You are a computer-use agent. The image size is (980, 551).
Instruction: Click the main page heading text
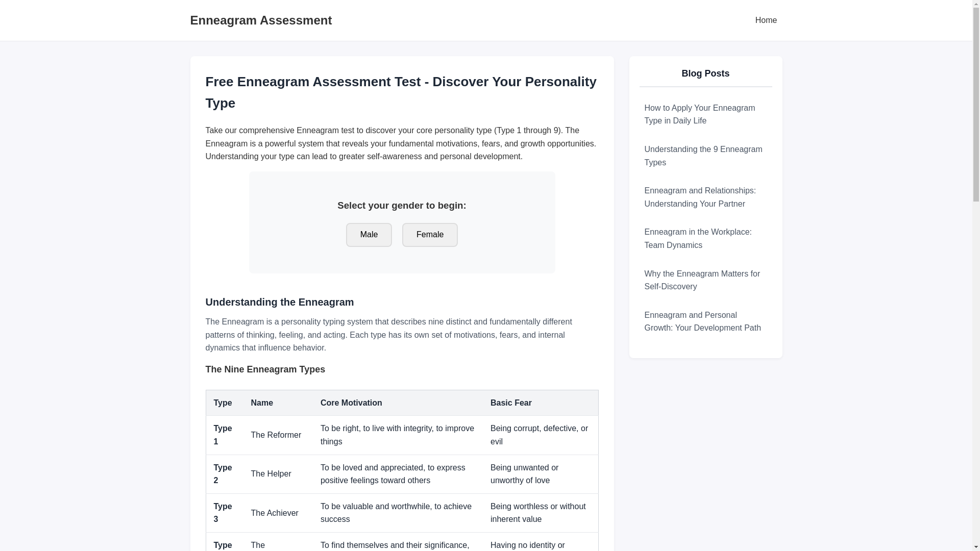point(401,92)
